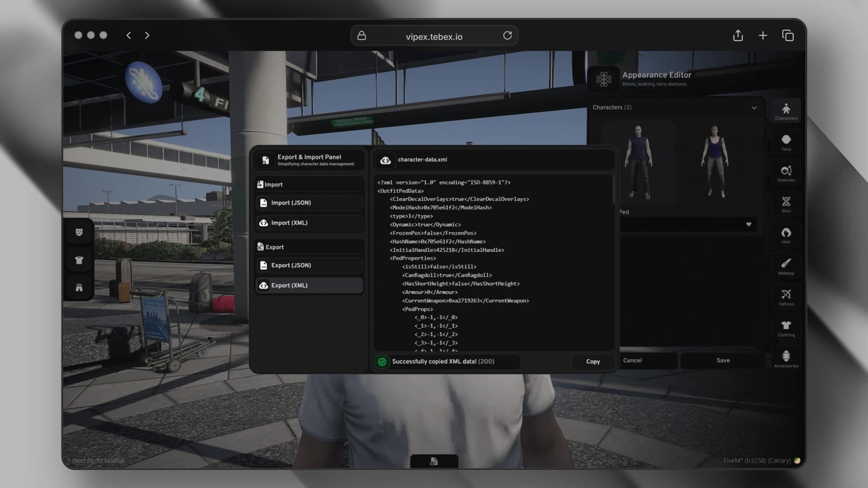
Task: Click the mask icon in left toolbar
Action: pos(79,233)
